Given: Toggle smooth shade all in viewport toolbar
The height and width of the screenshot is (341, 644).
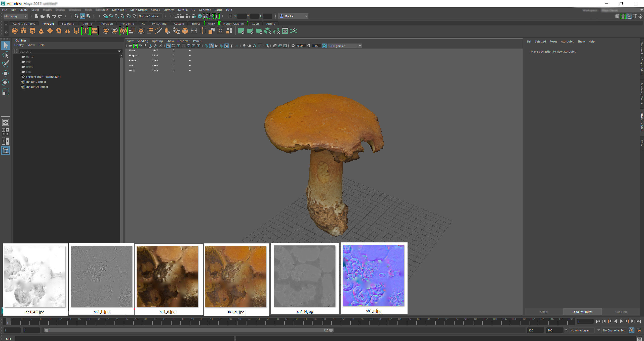Looking at the screenshot, I should (211, 46).
